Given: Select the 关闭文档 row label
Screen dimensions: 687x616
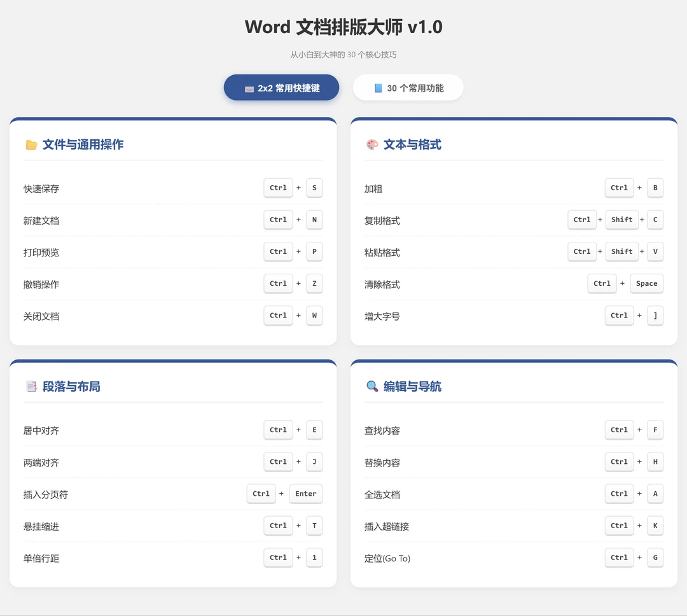Looking at the screenshot, I should [41, 316].
